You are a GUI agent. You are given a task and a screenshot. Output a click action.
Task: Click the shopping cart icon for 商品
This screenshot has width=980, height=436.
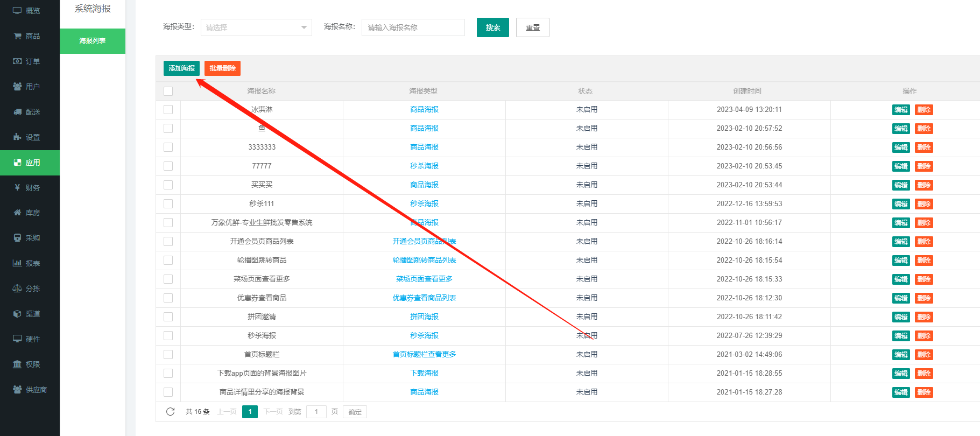[x=17, y=36]
